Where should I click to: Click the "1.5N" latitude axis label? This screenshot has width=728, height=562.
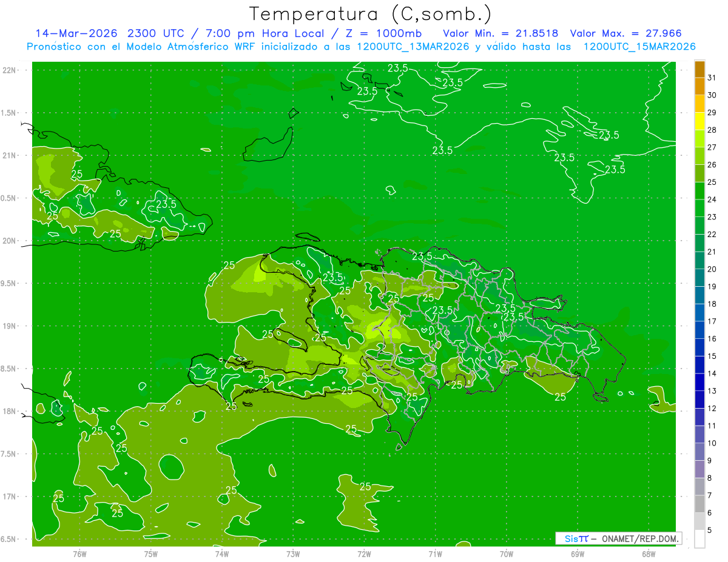[x=9, y=113]
